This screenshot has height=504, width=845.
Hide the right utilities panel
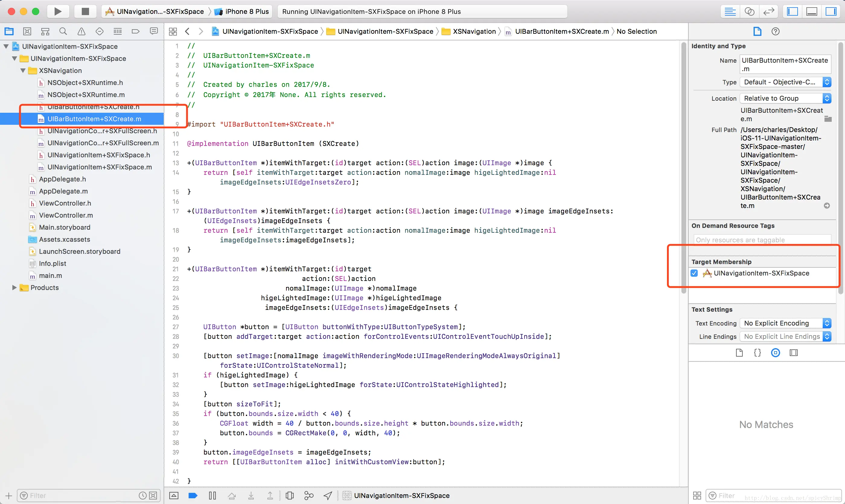pyautogui.click(x=831, y=11)
